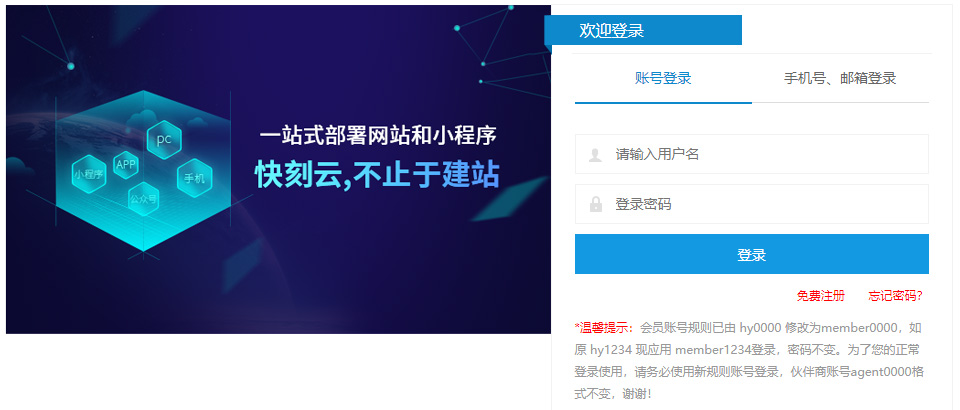Click the APP hexagon icon

point(126,165)
